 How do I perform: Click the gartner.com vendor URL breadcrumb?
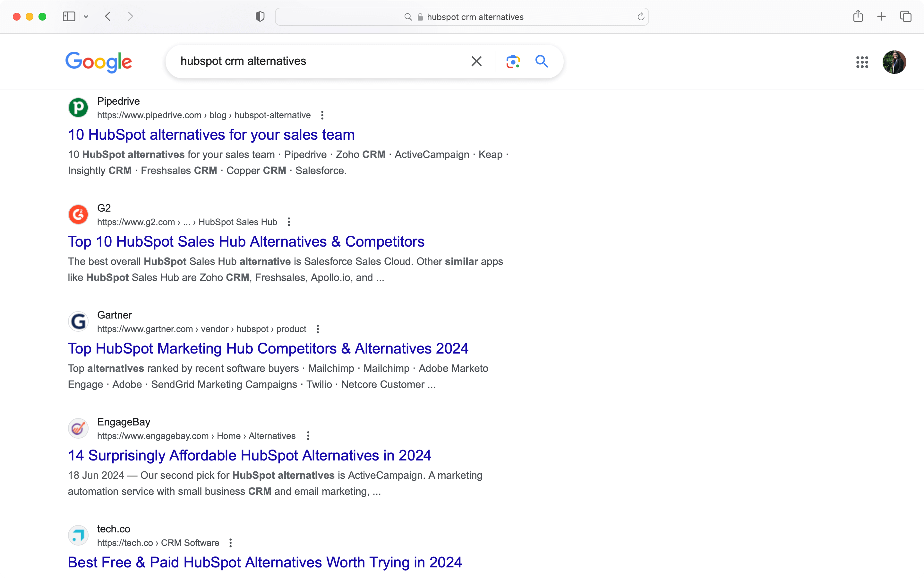201,329
